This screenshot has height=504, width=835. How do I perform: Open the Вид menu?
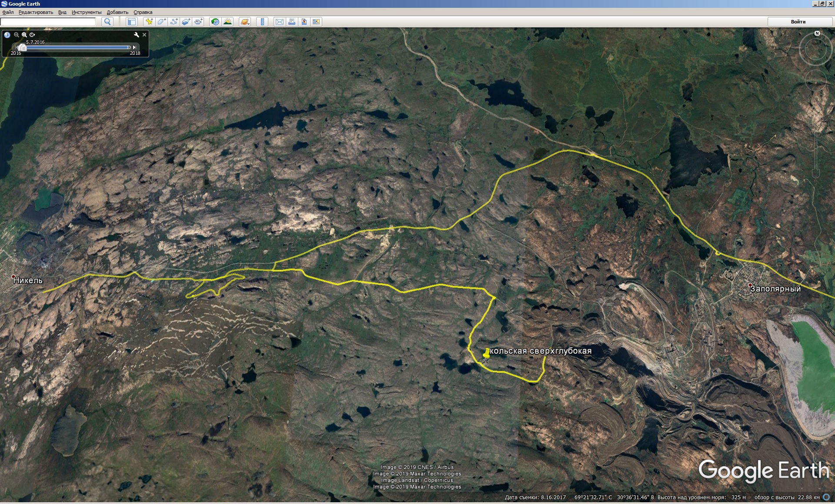coord(63,12)
